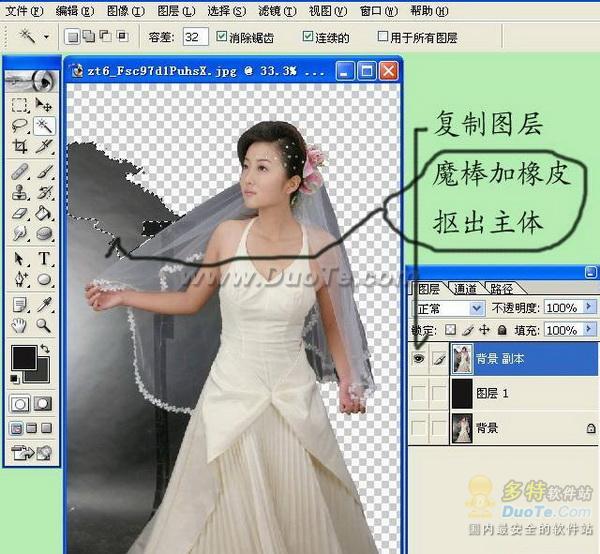Switch to Standard edit mode
Screen dimensions: 600x554
pos(20,404)
